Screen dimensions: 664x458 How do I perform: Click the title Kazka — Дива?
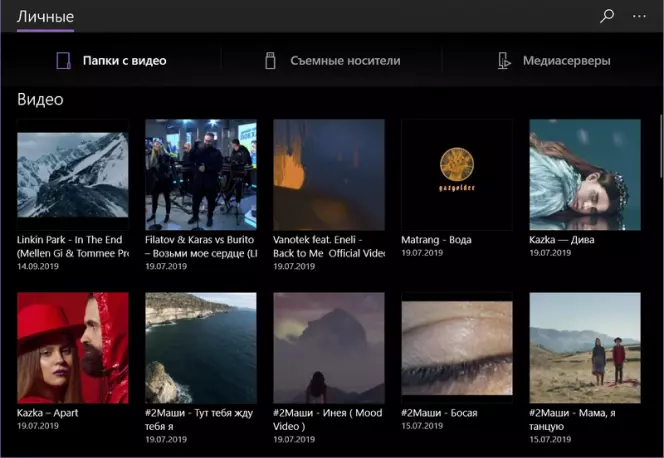(562, 240)
